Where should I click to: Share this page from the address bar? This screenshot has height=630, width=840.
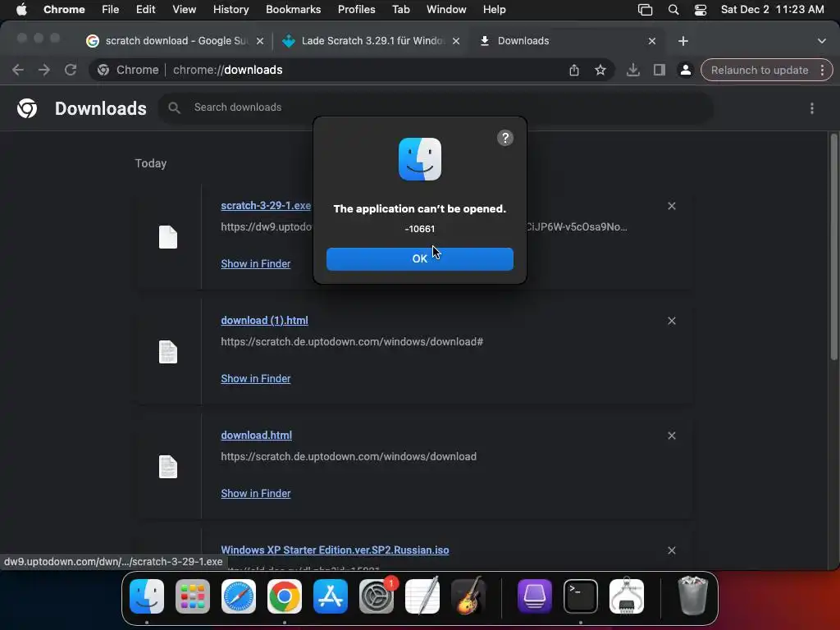coord(573,71)
